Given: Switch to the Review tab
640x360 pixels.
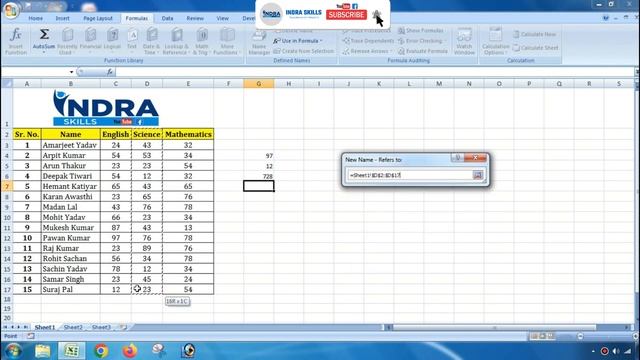Looking at the screenshot, I should [195, 18].
